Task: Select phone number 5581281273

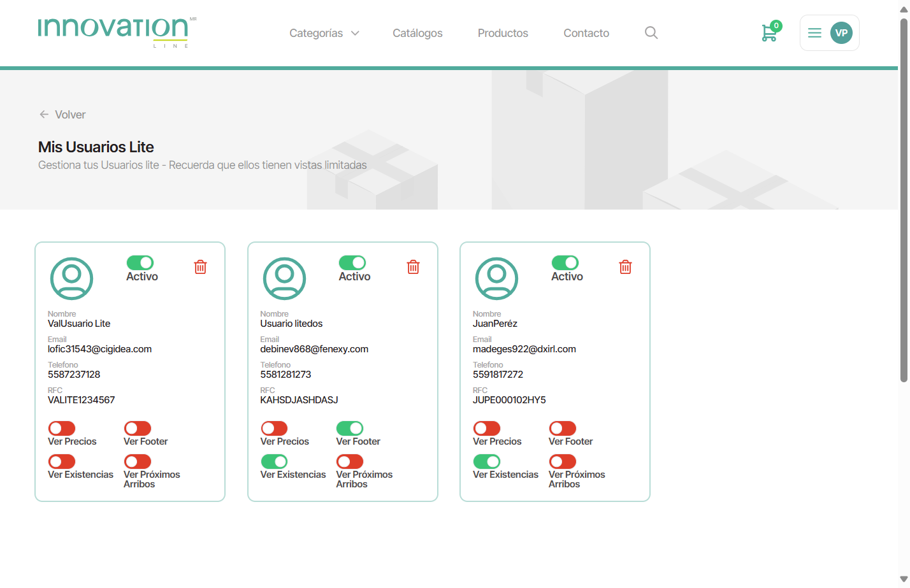Action: pyautogui.click(x=285, y=375)
